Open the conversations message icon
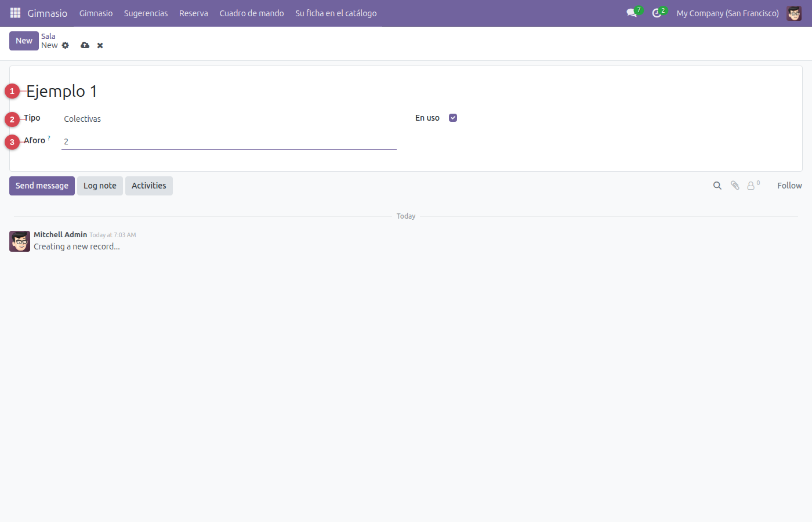The width and height of the screenshot is (812, 522). pyautogui.click(x=632, y=13)
